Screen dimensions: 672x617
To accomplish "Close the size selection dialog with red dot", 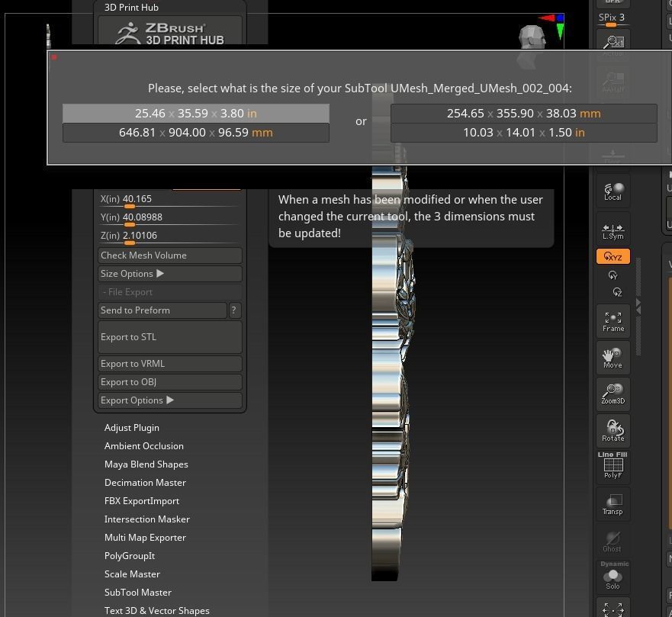I will pyautogui.click(x=54, y=57).
